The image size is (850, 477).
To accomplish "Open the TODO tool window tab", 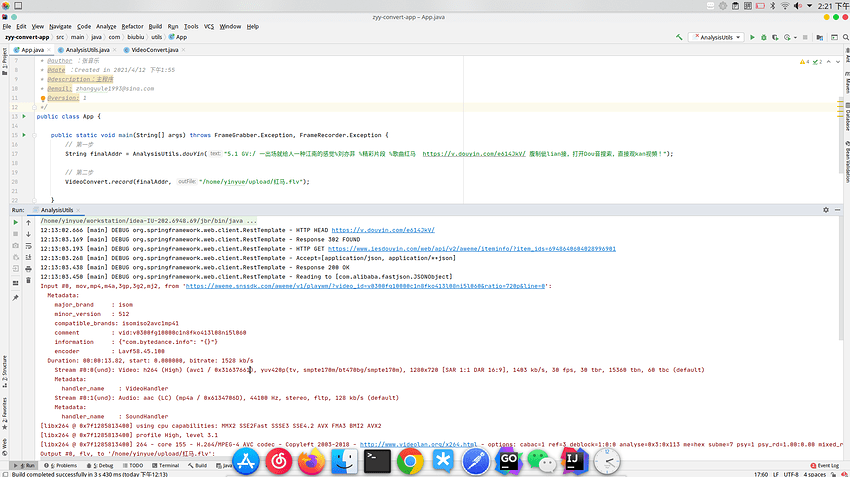I will coord(133,466).
